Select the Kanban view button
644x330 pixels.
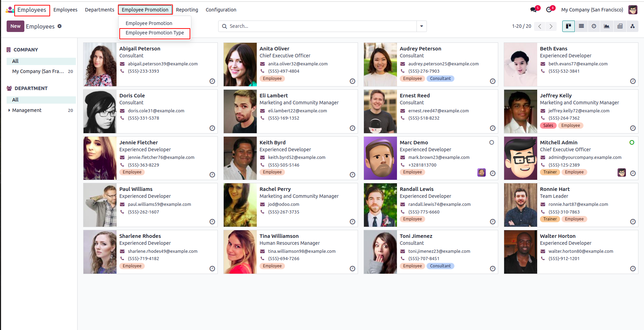(x=568, y=26)
